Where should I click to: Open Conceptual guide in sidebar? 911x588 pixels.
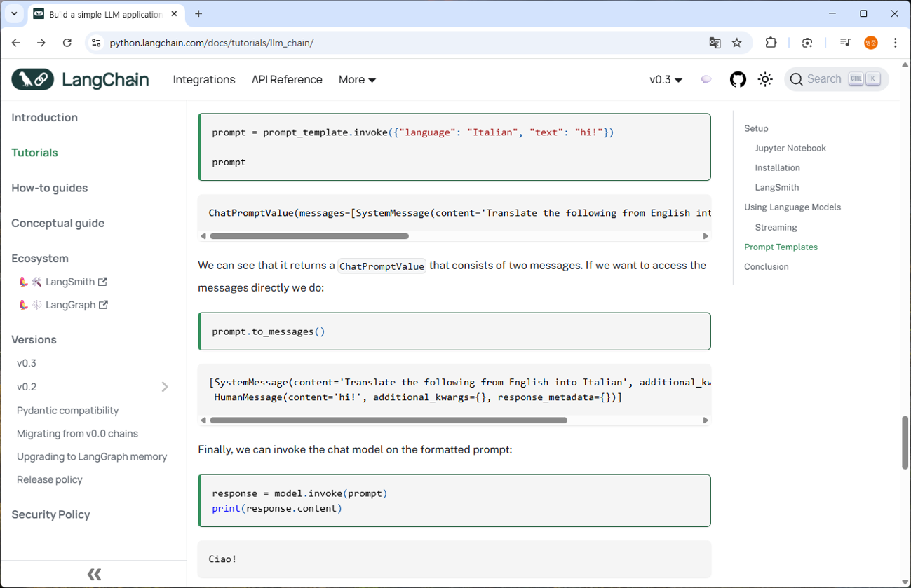(58, 223)
